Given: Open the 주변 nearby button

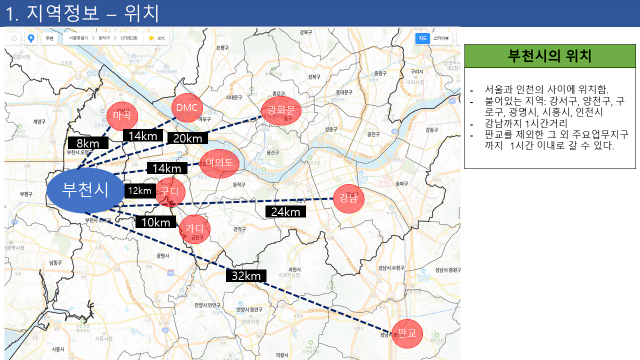Looking at the screenshot, I should click(49, 38).
